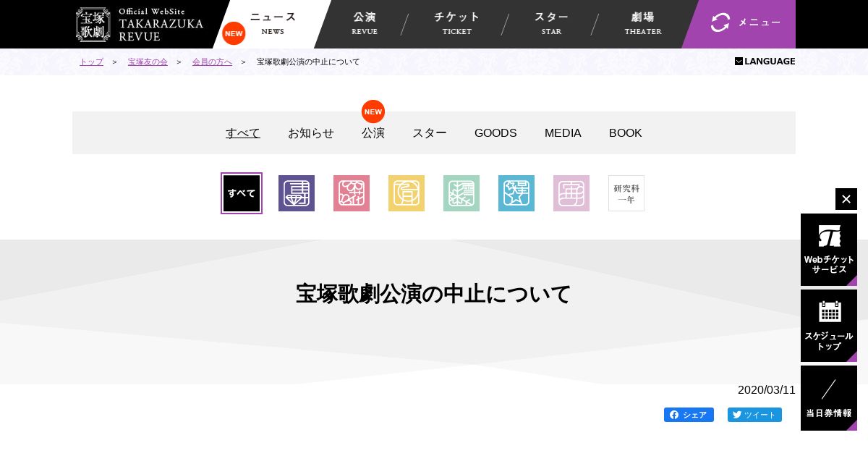Open 当日券情報 side shortcut

click(x=829, y=398)
